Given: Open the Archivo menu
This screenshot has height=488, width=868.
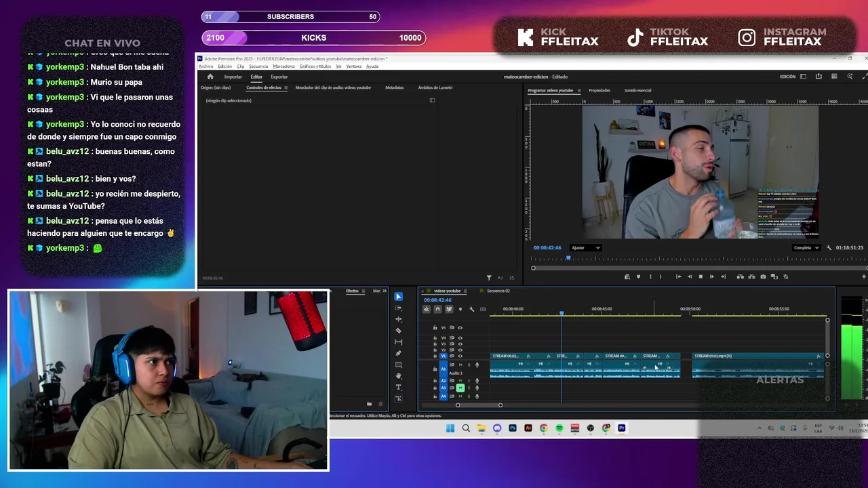Looking at the screenshot, I should point(205,66).
